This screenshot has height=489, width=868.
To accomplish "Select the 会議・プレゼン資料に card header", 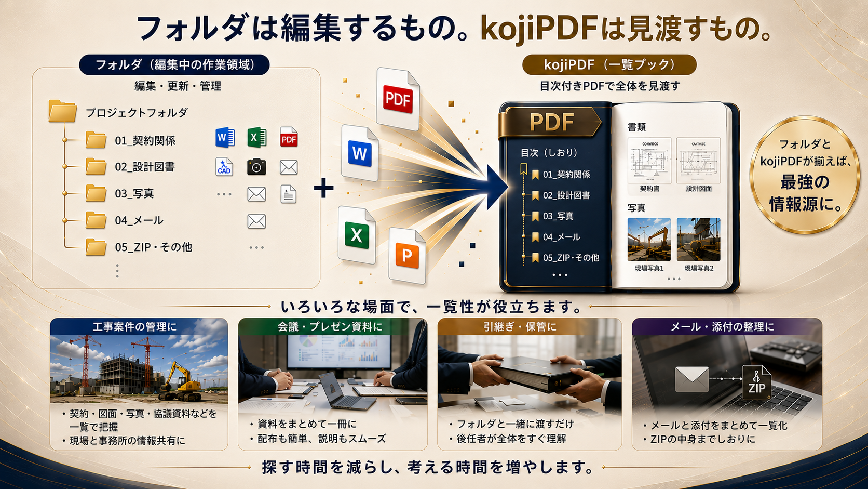I will [332, 326].
